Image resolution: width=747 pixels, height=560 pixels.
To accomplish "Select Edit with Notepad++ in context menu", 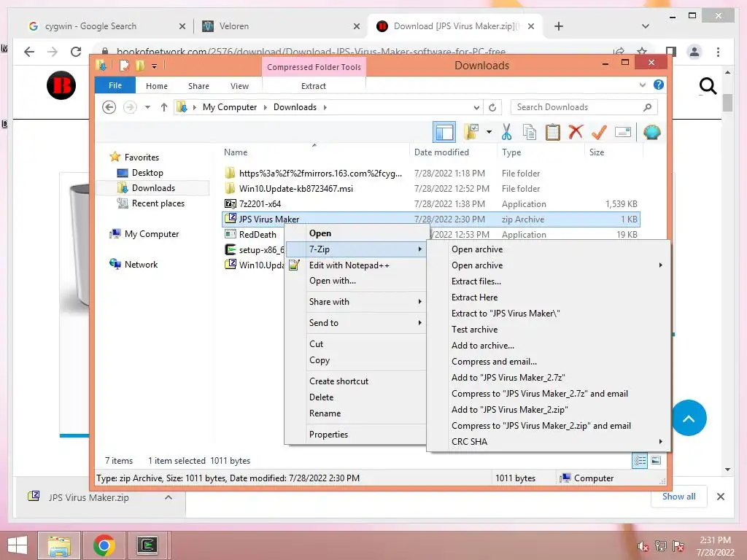I will coord(349,265).
